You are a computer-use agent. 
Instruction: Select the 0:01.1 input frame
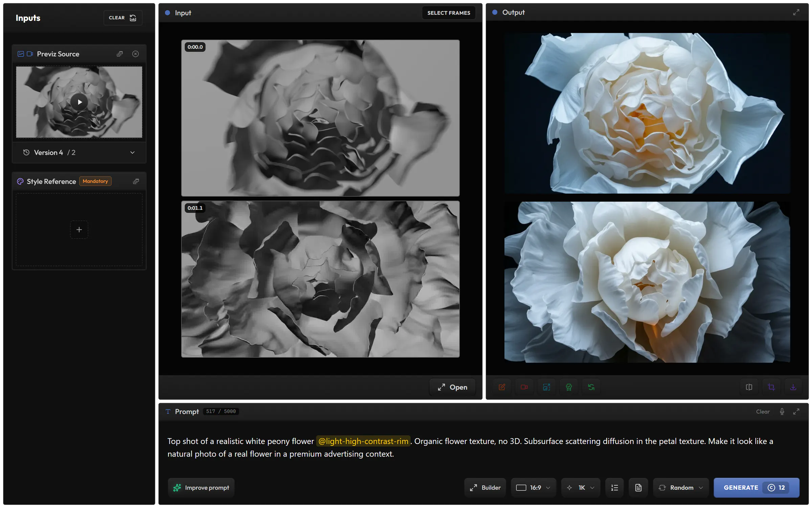[x=320, y=279]
